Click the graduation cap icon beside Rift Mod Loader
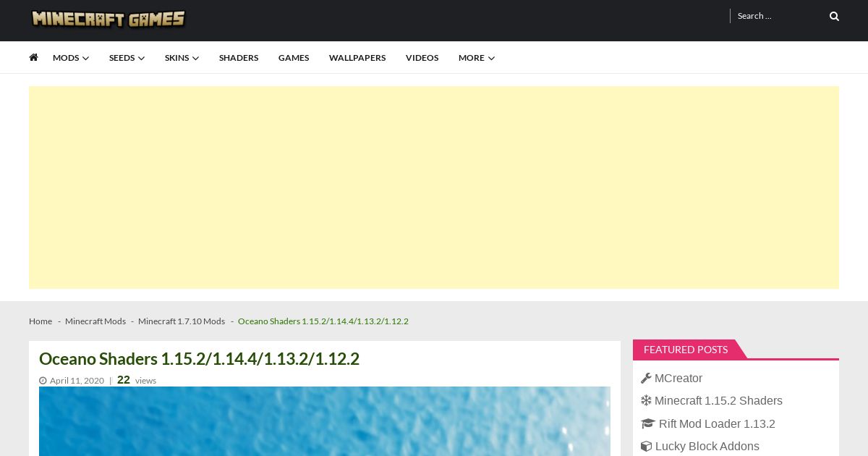The width and height of the screenshot is (868, 456). pyautogui.click(x=647, y=423)
